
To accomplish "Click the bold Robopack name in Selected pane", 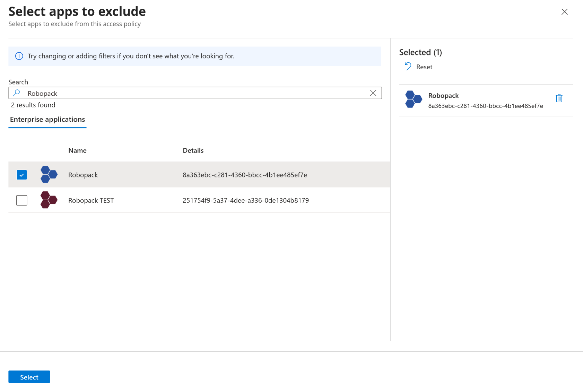I will 443,96.
